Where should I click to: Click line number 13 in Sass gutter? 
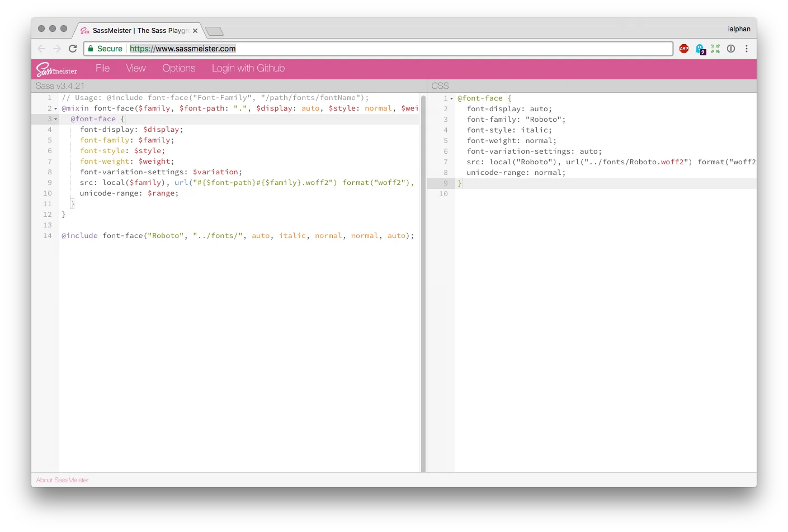coord(48,225)
